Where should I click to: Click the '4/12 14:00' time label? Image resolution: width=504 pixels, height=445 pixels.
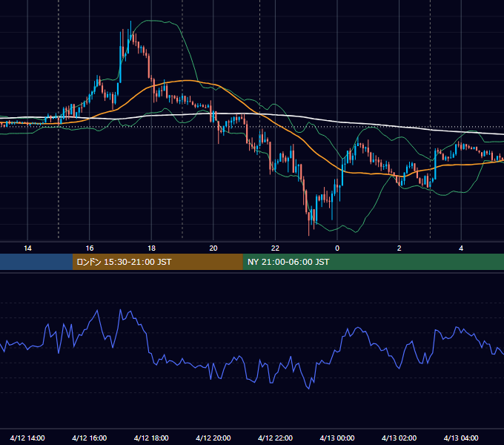27,438
